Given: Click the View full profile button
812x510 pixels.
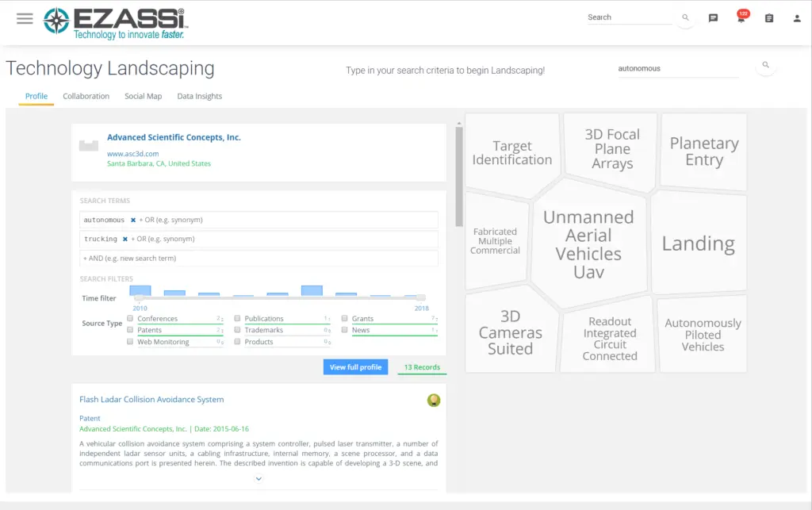Looking at the screenshot, I should tap(355, 367).
